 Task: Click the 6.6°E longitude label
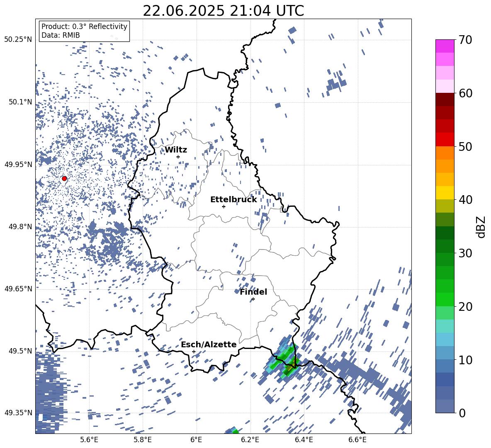pyautogui.click(x=357, y=440)
